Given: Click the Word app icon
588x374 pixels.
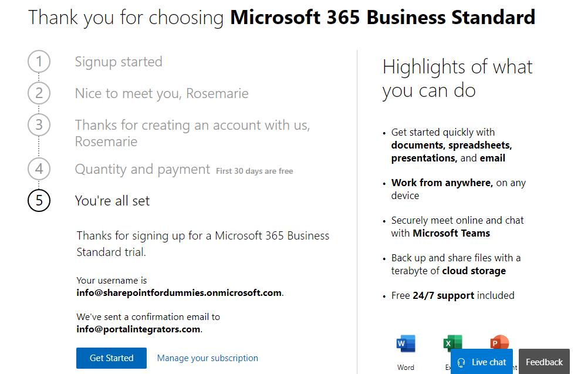Looking at the screenshot, I should pyautogui.click(x=405, y=344).
